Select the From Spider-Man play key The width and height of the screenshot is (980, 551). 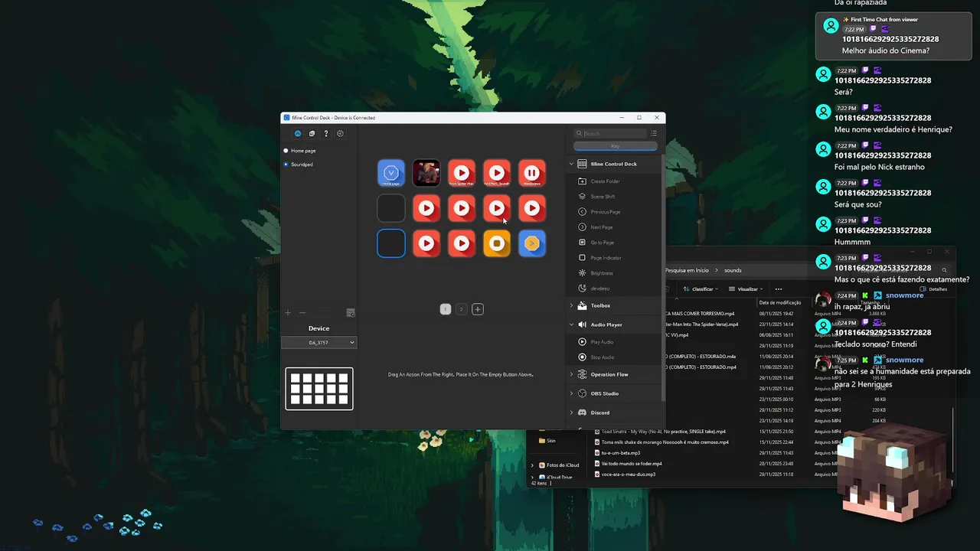462,173
